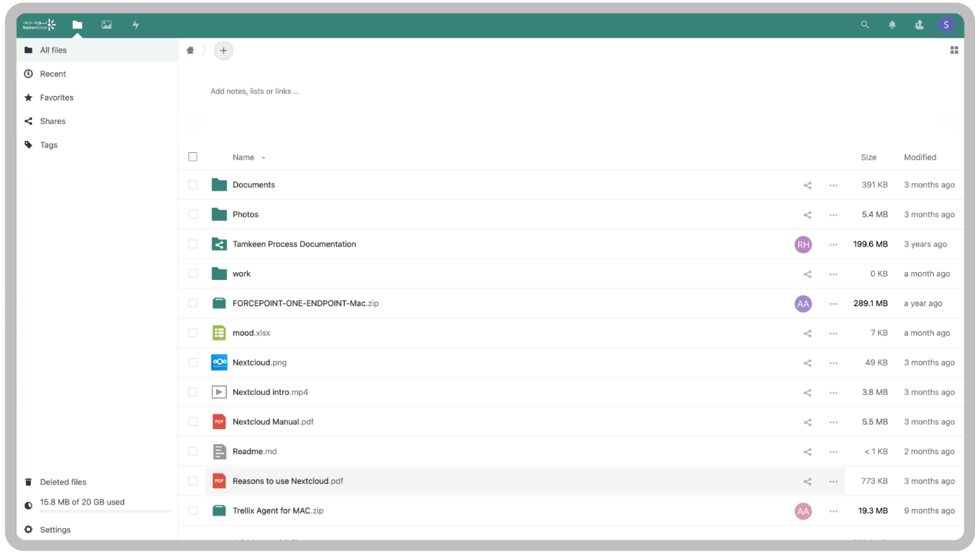
Task: Check the Tamkeen Process Documentation checkbox
Action: [x=193, y=244]
